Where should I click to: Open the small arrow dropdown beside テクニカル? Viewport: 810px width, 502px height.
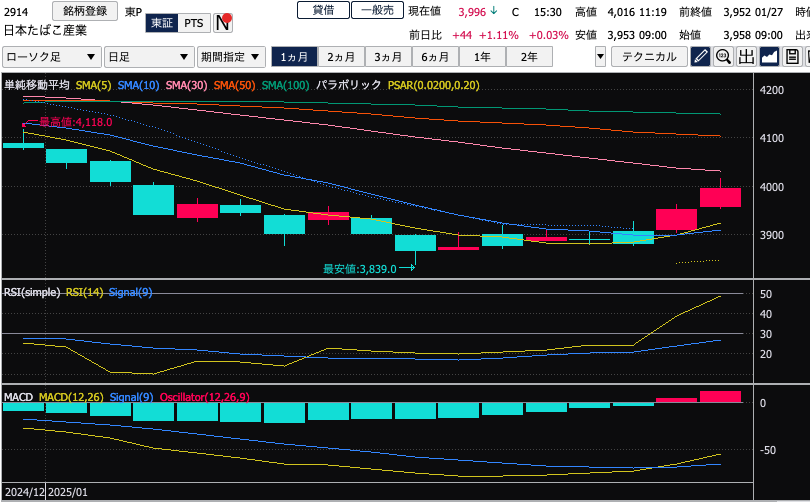click(x=600, y=56)
